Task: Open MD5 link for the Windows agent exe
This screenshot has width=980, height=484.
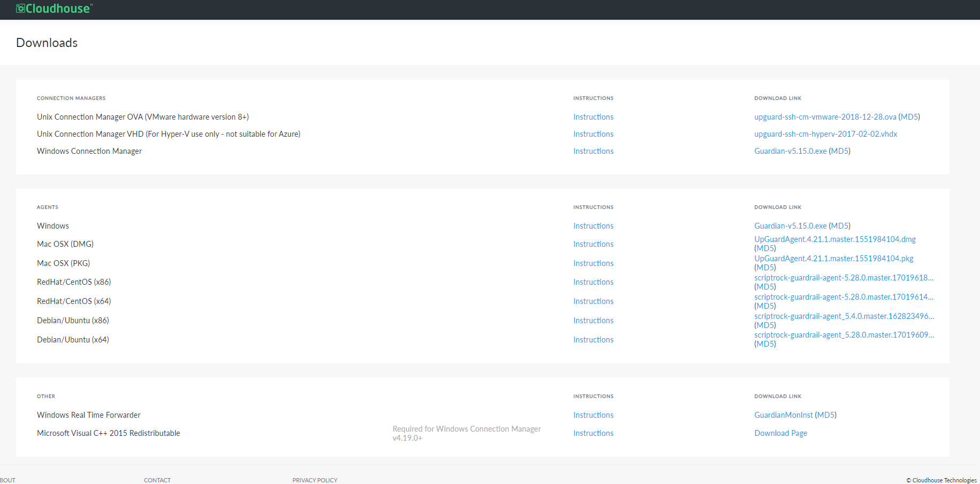Action: coord(839,226)
